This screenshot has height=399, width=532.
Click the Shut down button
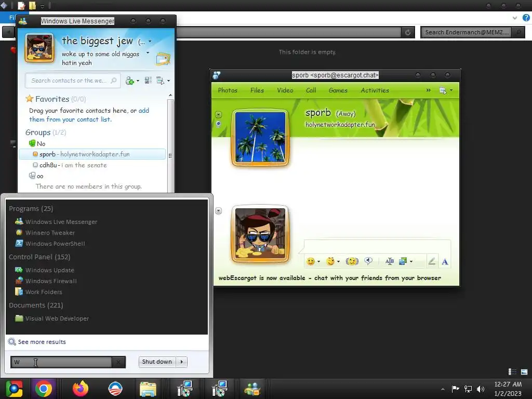(157, 362)
